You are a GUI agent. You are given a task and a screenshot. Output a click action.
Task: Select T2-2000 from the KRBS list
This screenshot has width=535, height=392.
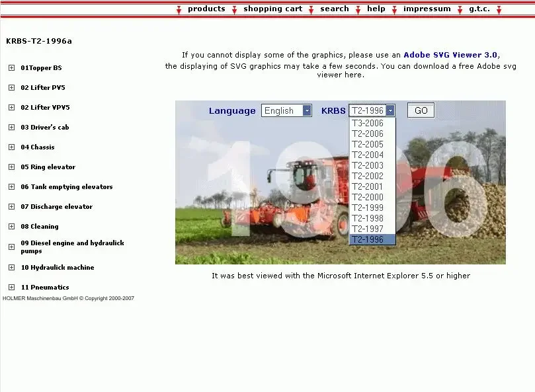click(x=372, y=197)
